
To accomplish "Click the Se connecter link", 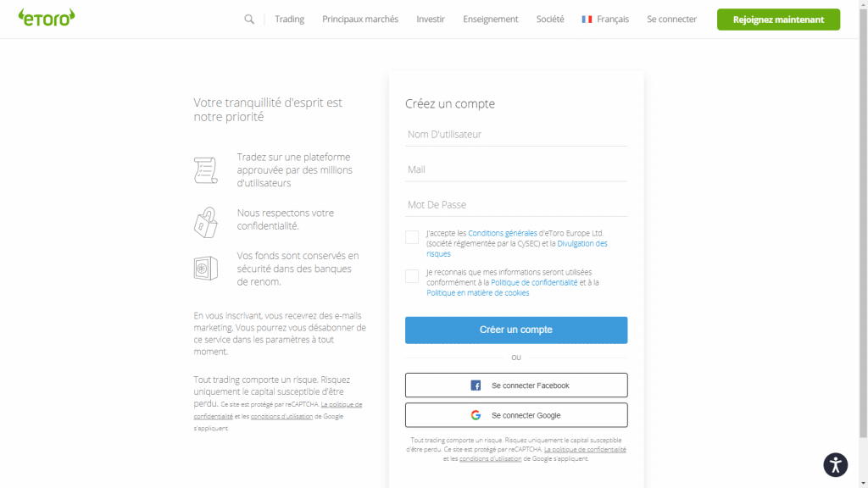I will click(x=672, y=19).
